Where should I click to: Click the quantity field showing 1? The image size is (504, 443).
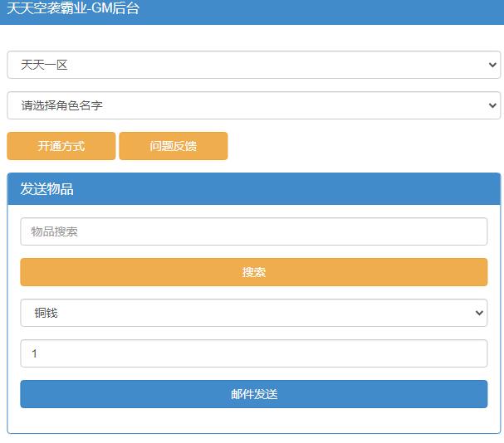coord(253,353)
